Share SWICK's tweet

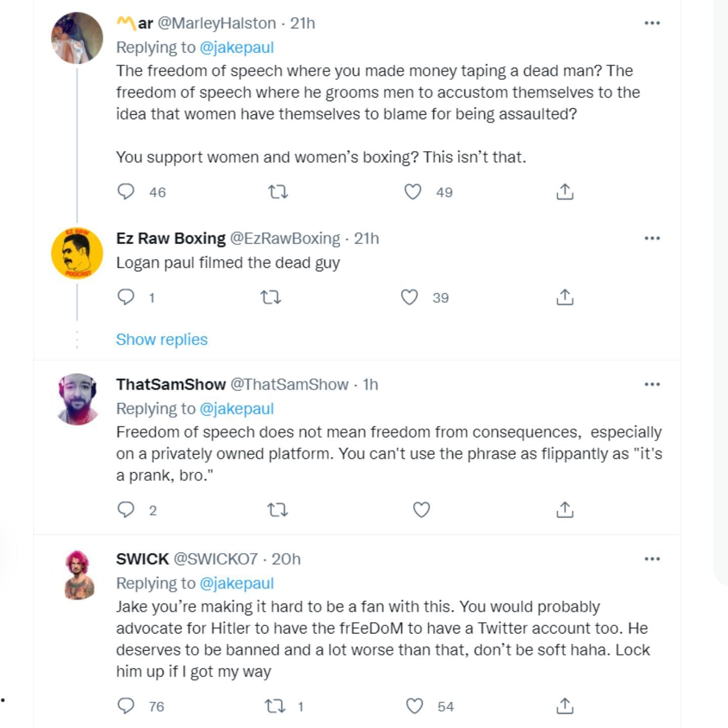[565, 706]
